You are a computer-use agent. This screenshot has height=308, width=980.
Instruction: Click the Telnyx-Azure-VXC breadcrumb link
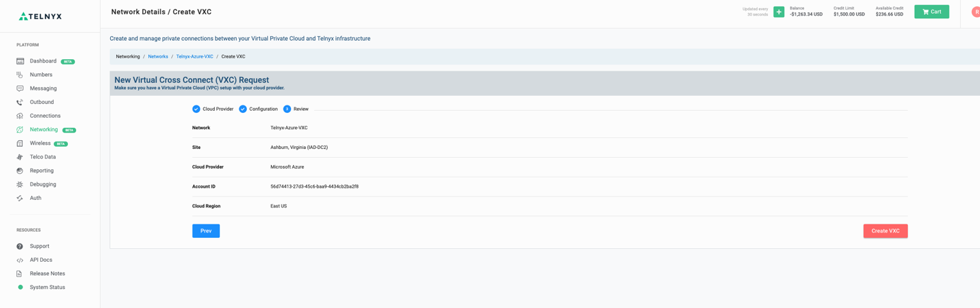pyautogui.click(x=195, y=56)
